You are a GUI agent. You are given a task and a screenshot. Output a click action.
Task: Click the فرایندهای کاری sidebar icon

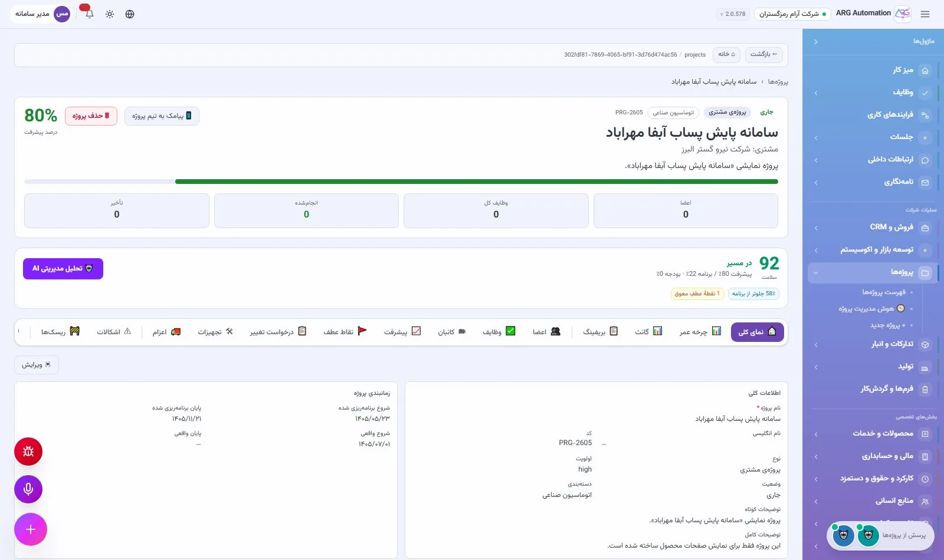[x=925, y=115]
